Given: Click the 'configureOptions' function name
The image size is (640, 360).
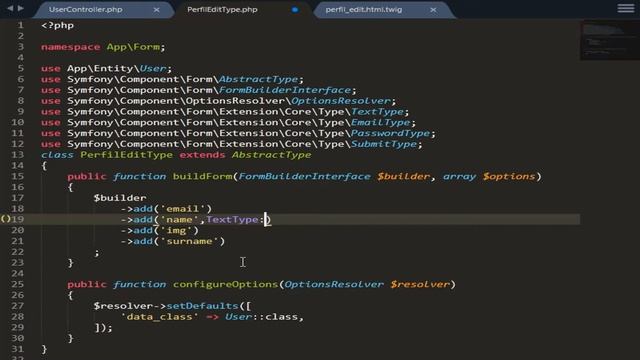Looking at the screenshot, I should 225,284.
